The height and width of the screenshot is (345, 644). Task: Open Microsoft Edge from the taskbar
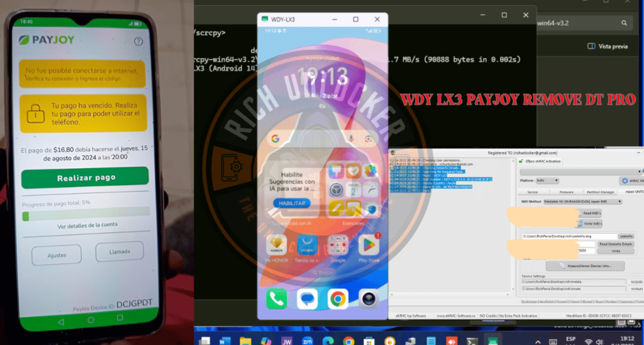(x=328, y=341)
